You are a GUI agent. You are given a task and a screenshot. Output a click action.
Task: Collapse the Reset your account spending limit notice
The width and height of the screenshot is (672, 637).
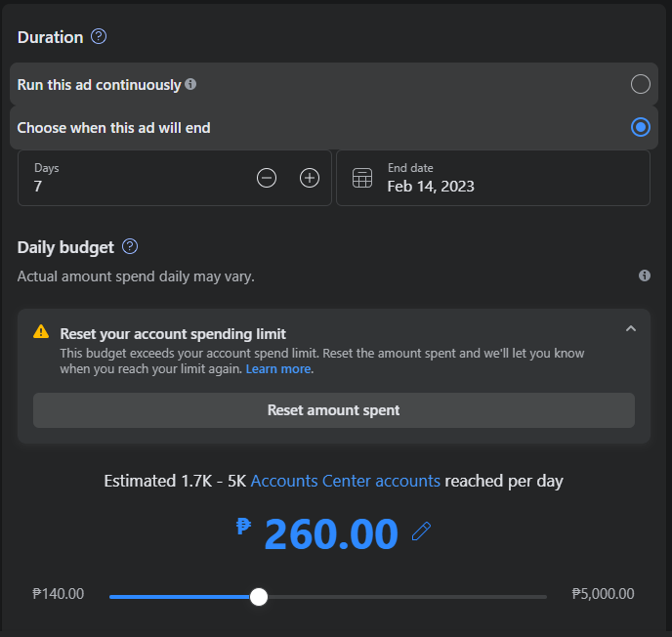click(630, 329)
